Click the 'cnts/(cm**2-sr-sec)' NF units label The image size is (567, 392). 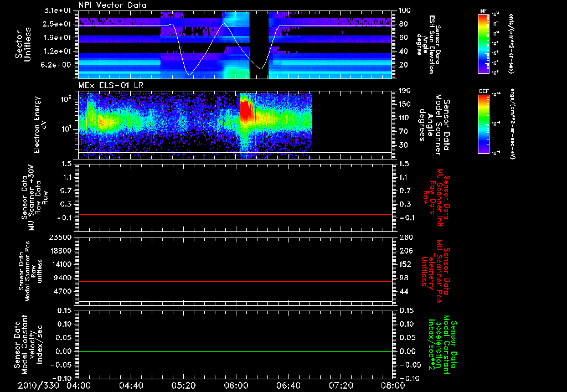point(511,44)
